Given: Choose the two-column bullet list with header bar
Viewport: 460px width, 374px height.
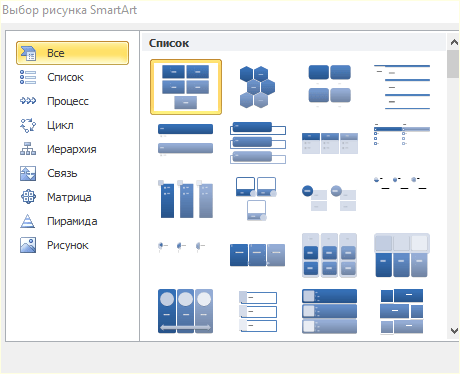Looking at the screenshot, I should click(402, 134).
